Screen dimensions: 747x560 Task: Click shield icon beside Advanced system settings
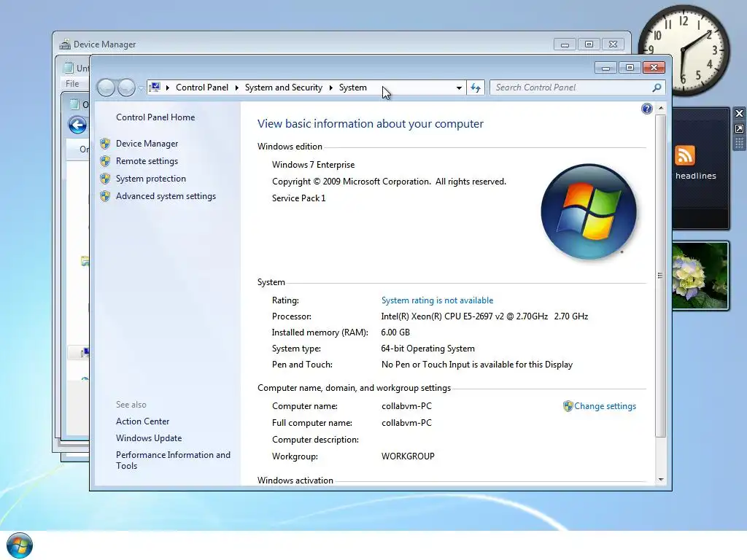pyautogui.click(x=105, y=196)
